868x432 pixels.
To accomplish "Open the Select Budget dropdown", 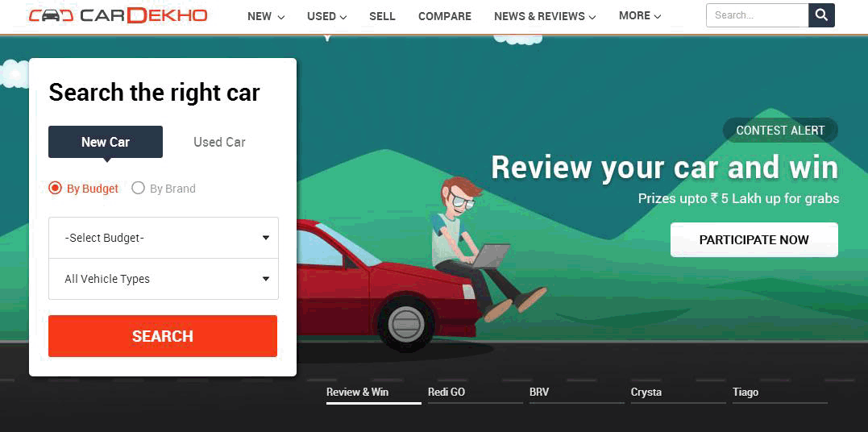I will coord(164,238).
